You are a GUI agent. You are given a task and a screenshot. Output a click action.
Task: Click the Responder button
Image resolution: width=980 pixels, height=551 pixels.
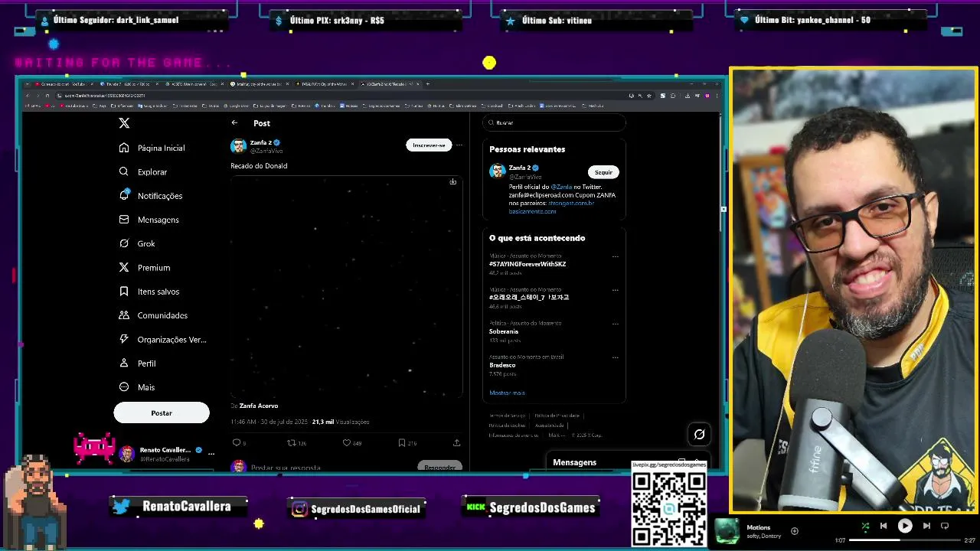(x=439, y=467)
